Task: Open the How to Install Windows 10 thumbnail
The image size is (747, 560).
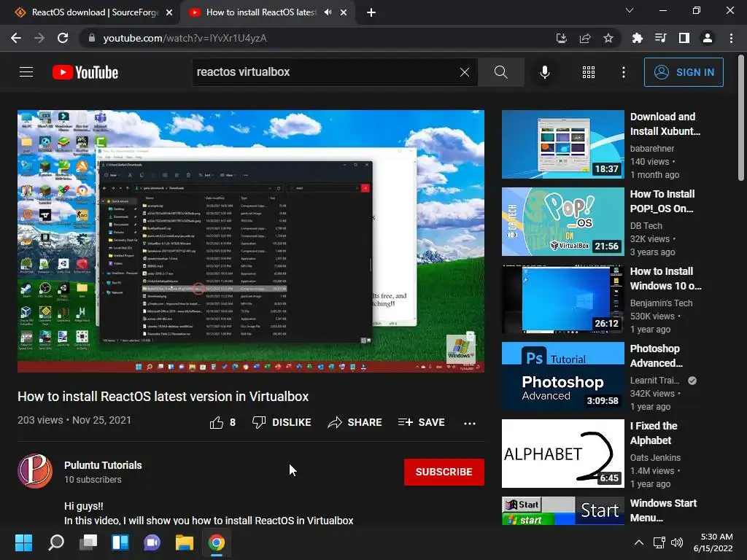Action: (x=562, y=299)
